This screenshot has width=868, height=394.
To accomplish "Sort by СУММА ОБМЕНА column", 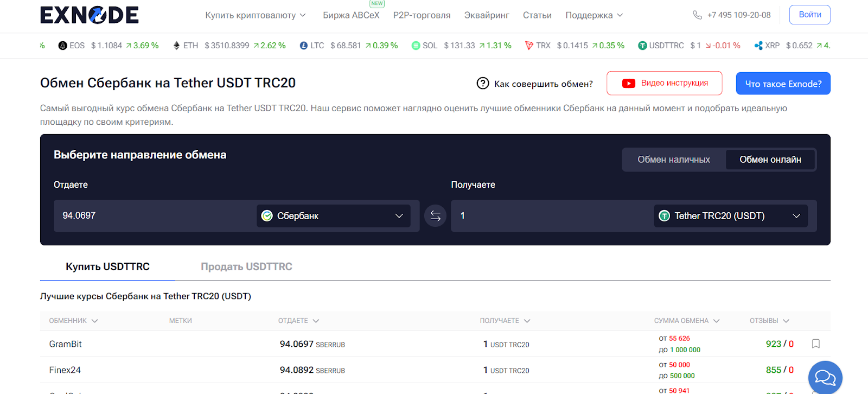I will coord(687,321).
